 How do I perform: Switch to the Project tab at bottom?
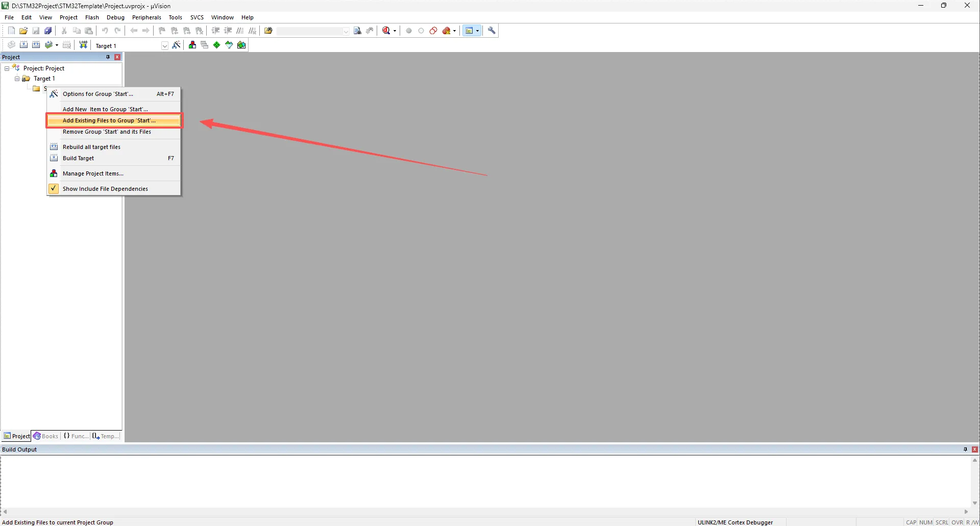coord(16,436)
